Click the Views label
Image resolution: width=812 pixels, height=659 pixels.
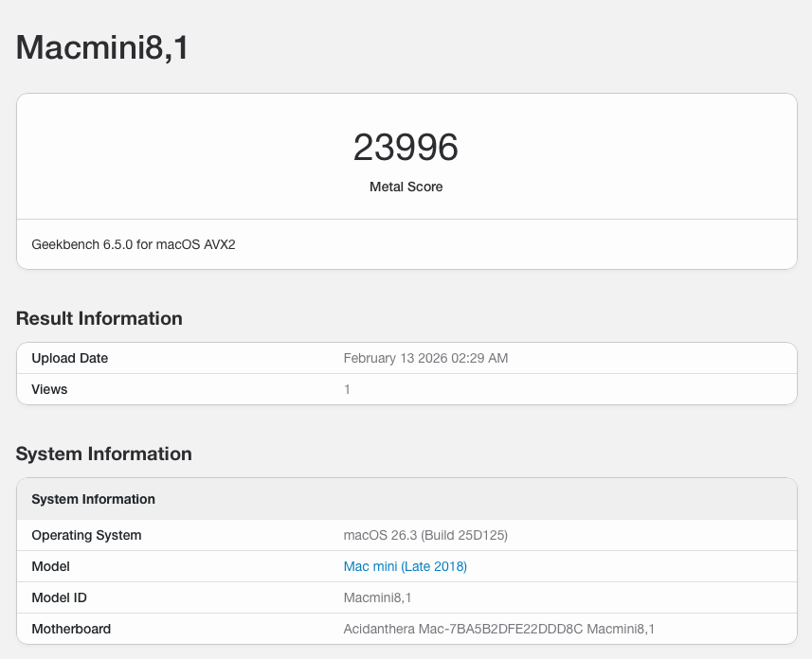tap(49, 389)
